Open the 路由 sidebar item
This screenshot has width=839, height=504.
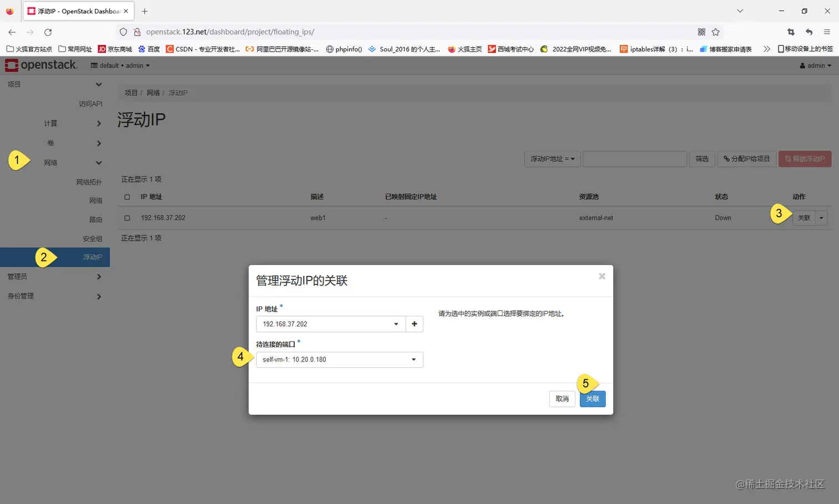(96, 220)
